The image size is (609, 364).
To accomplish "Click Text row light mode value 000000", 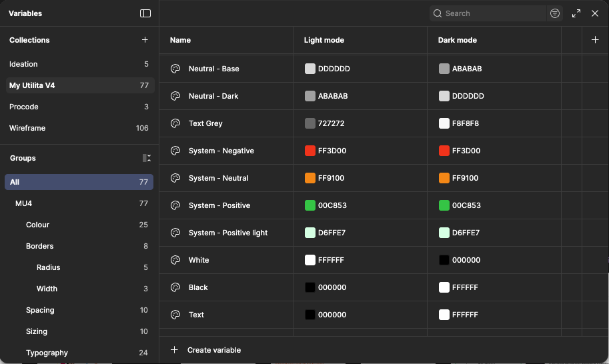I will pos(332,315).
